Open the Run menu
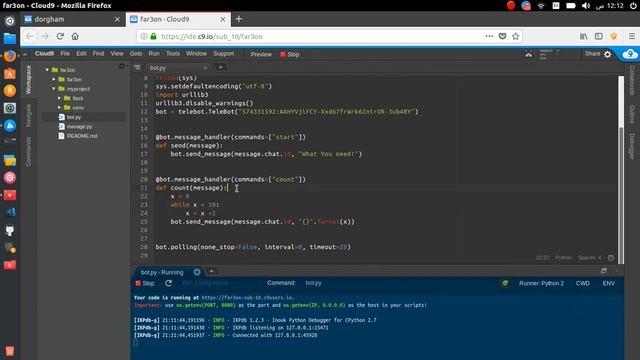This screenshot has width=640, height=360. click(x=154, y=54)
